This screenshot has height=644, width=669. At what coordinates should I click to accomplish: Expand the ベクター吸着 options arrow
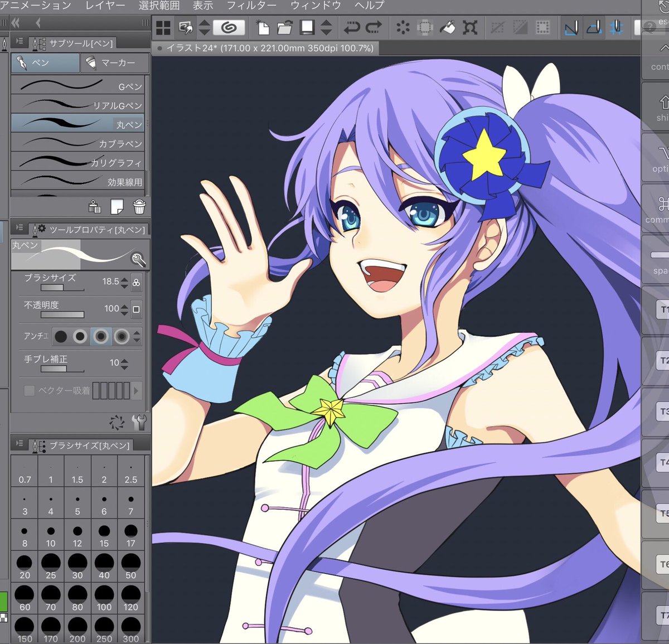(136, 390)
